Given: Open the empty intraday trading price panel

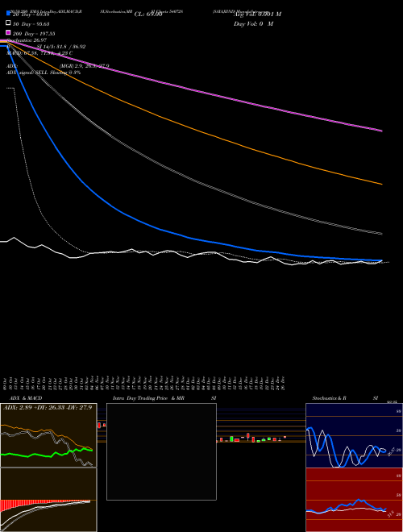Looking at the screenshot, I should [x=161, y=451].
